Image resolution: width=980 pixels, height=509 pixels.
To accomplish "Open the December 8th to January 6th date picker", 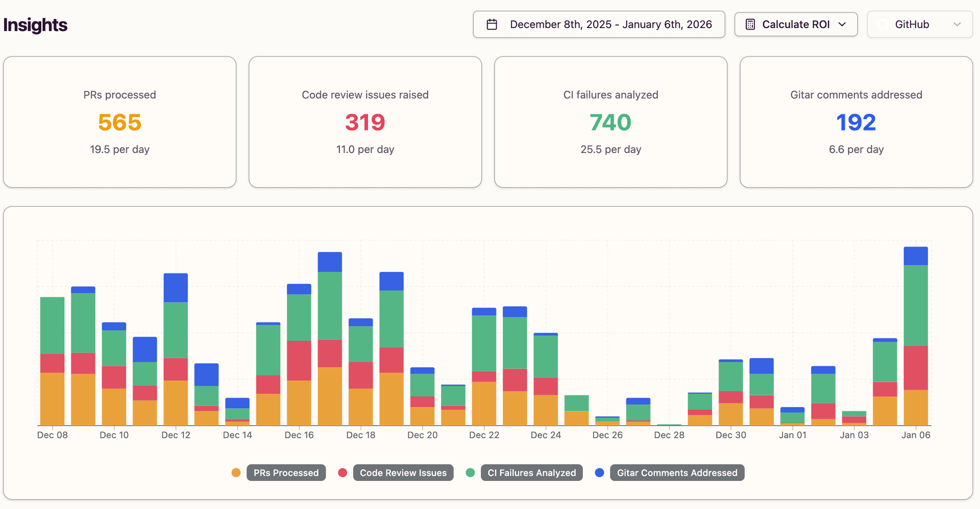I will (599, 24).
